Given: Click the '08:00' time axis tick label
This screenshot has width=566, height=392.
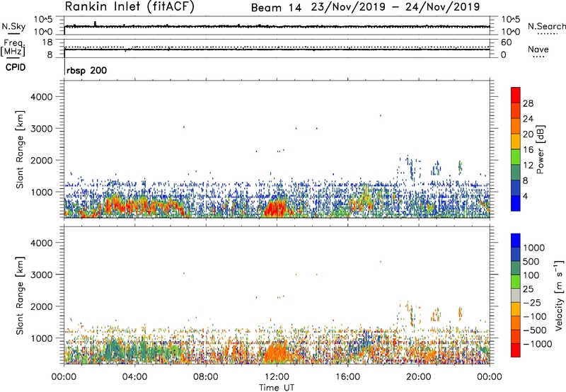Looking at the screenshot, I should (206, 377).
